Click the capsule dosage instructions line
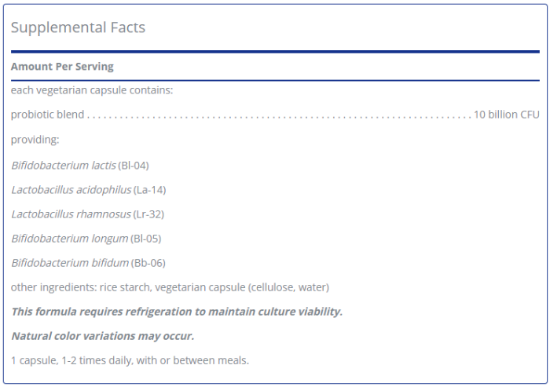The height and width of the screenshot is (387, 550). [130, 360]
